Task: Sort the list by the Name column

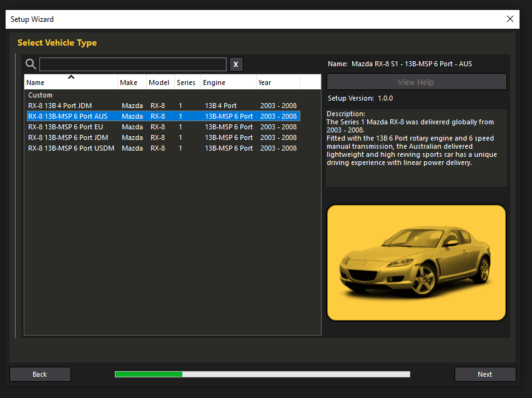Action: pos(71,82)
